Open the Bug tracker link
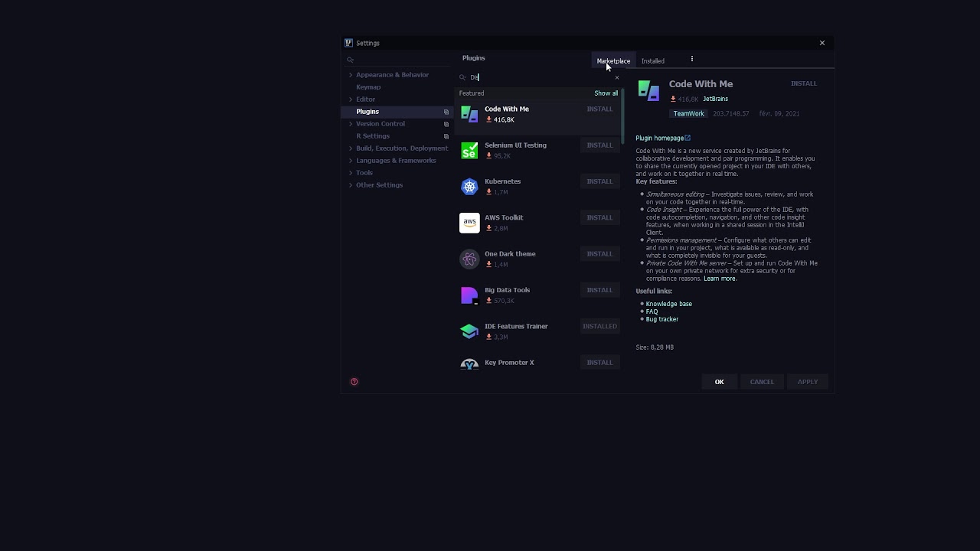980x551 pixels. click(x=661, y=319)
